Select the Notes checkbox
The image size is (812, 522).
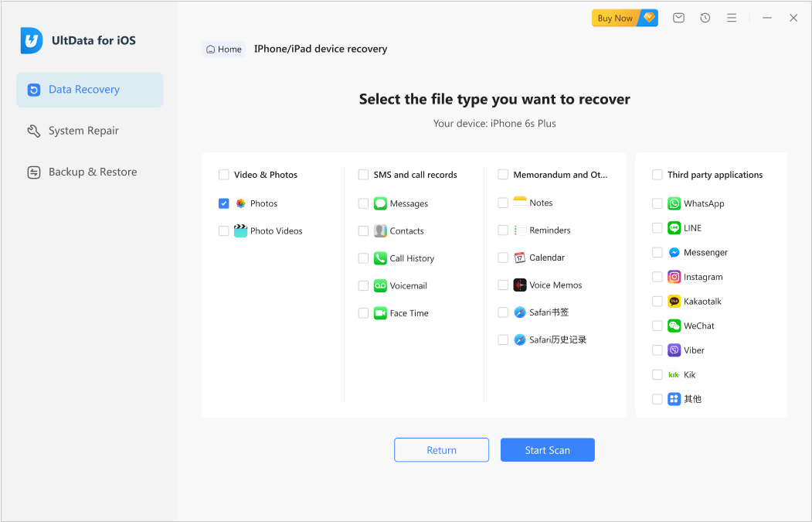(x=503, y=203)
